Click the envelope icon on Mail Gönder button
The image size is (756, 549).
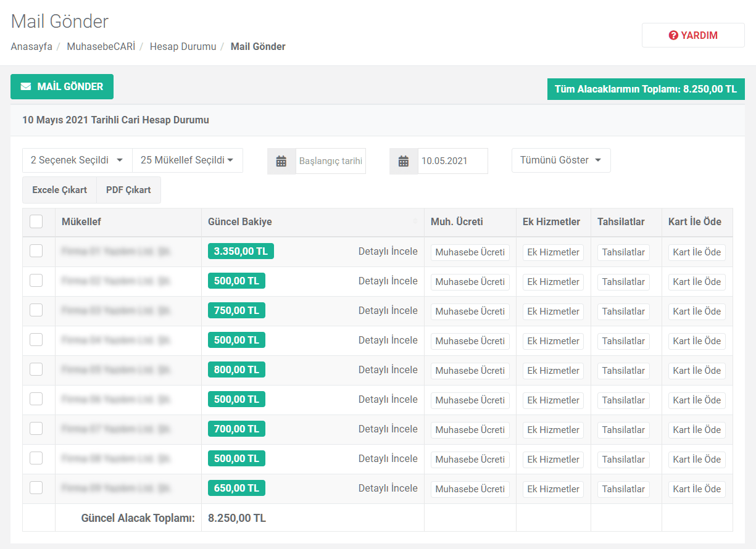point(26,87)
